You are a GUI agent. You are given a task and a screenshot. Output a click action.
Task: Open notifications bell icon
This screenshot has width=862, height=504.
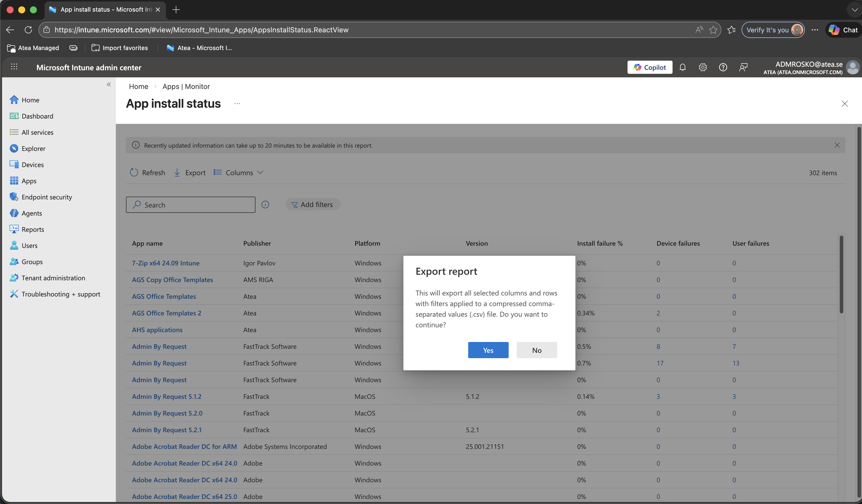[682, 67]
